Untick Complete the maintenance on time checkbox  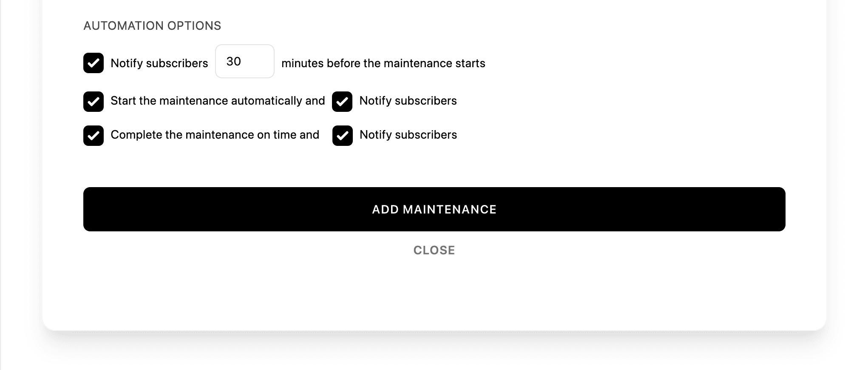point(94,136)
